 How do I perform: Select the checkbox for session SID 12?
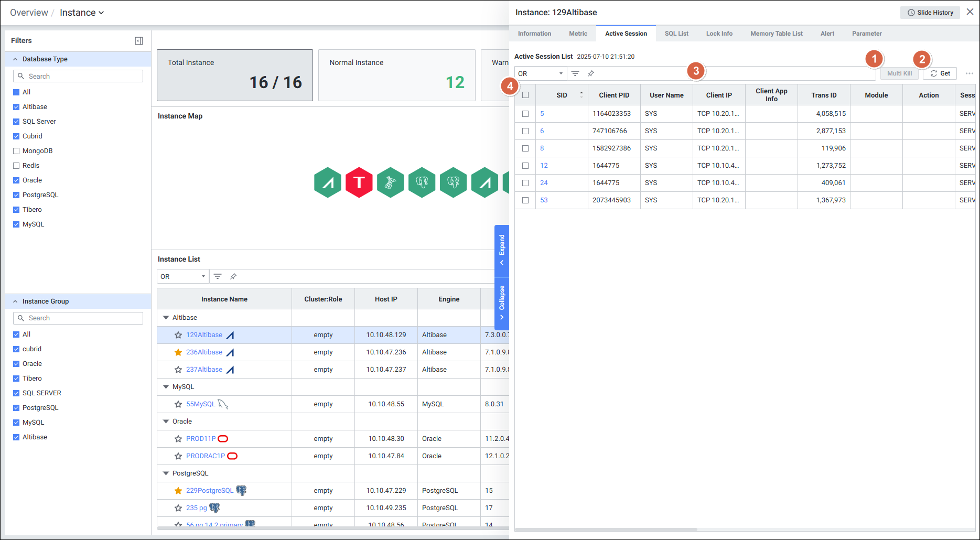click(x=525, y=166)
